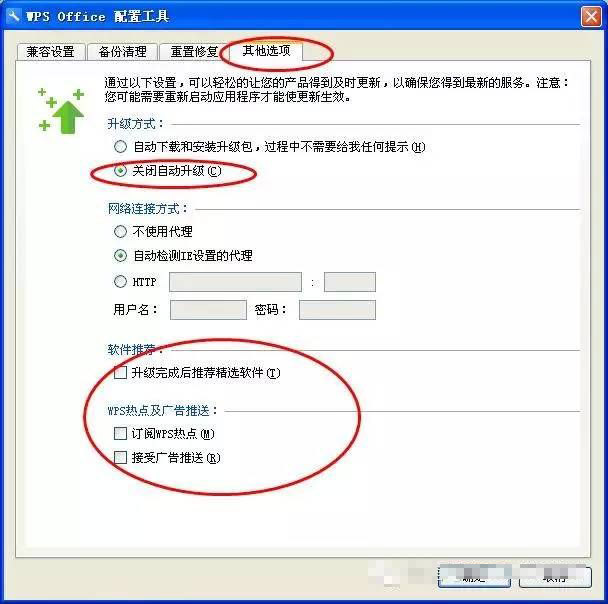Image resolution: width=608 pixels, height=604 pixels.
Task: Choose 关闭自动升级 radio button
Action: 120,171
